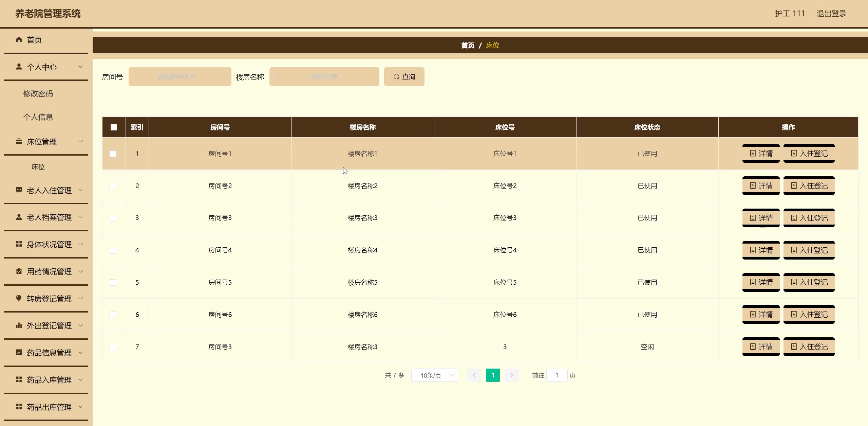
Task: Click the chart icon for 药品信息管理
Action: [19, 352]
